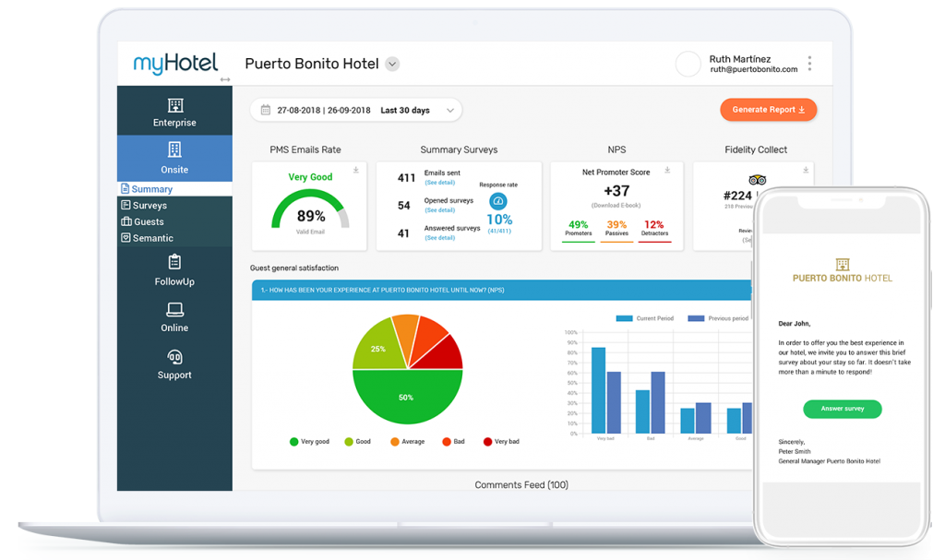Open See detail link under Answered surveys
The height and width of the screenshot is (560, 945).
pyautogui.click(x=440, y=238)
